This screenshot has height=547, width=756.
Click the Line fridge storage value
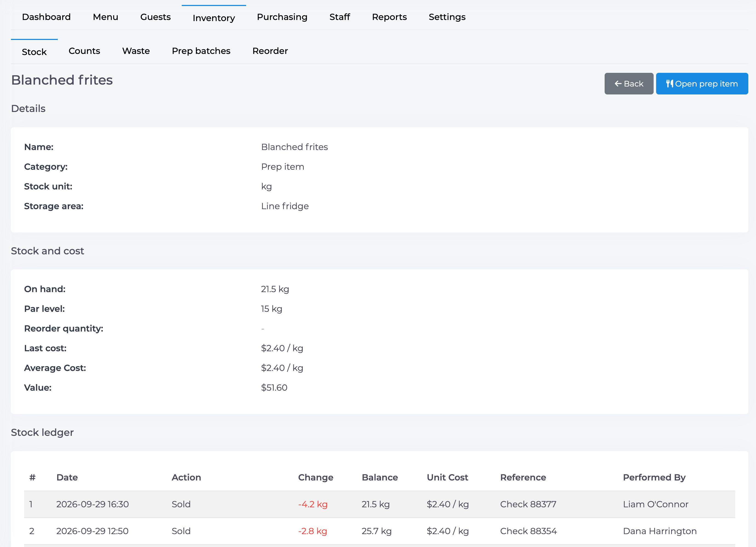pyautogui.click(x=285, y=206)
